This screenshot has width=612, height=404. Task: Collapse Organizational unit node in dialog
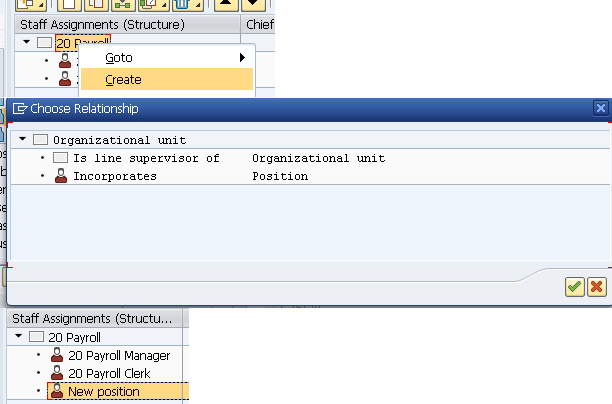point(23,140)
